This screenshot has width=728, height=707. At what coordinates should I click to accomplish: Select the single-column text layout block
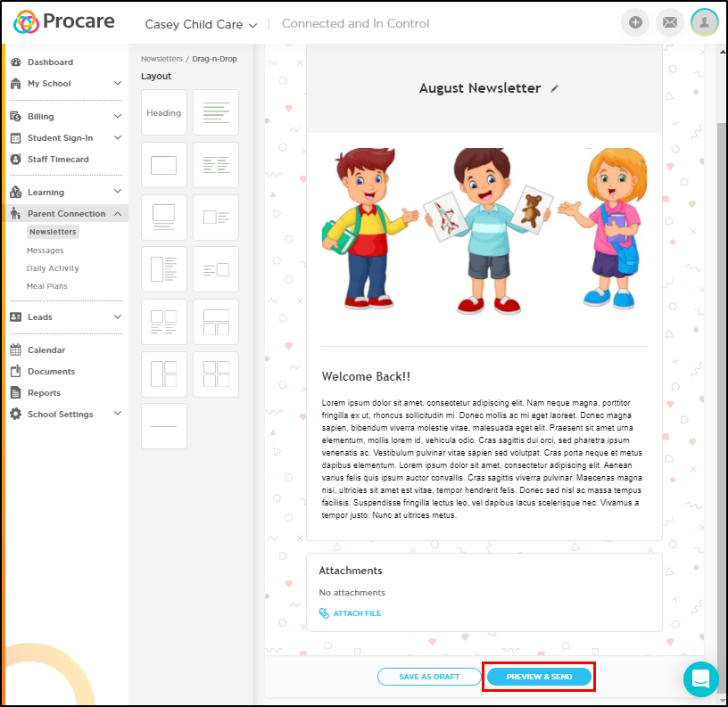click(x=216, y=112)
